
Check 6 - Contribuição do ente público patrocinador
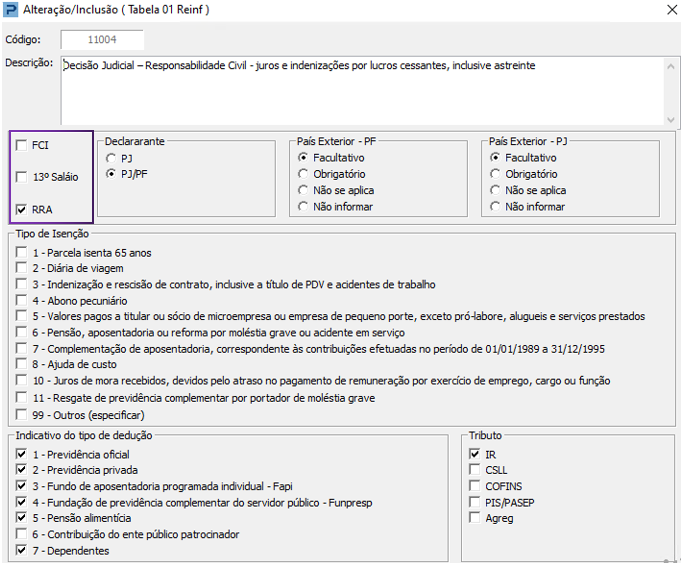[21, 533]
